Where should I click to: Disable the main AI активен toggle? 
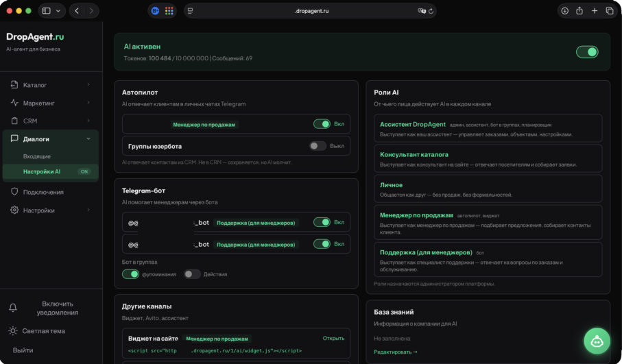(x=587, y=52)
